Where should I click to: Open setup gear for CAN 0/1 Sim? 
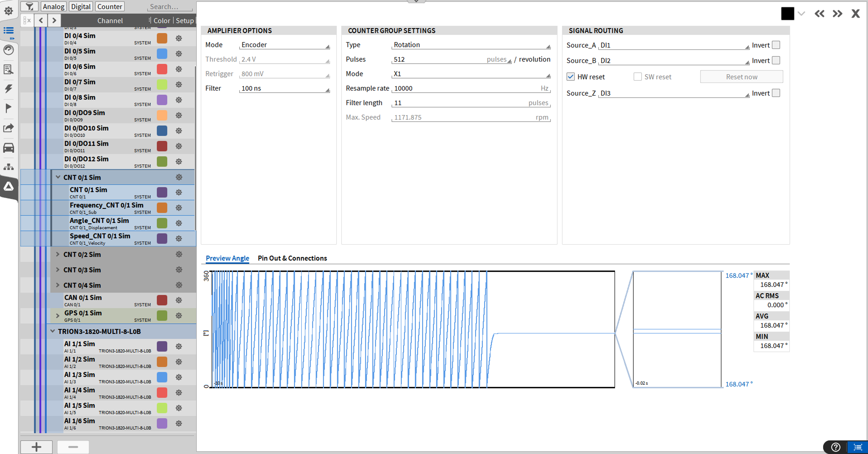(x=179, y=300)
